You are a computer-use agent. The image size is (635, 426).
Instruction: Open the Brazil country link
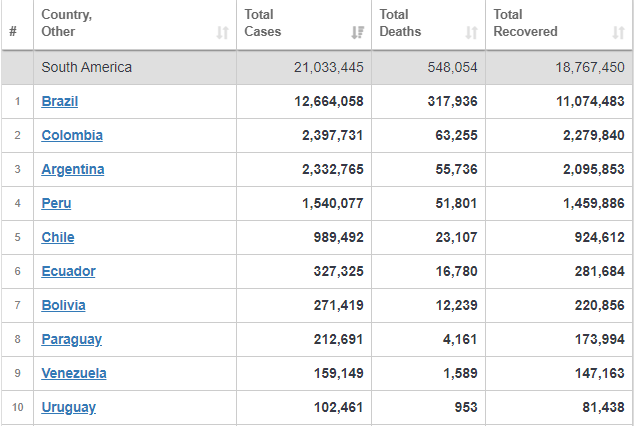[x=60, y=101]
